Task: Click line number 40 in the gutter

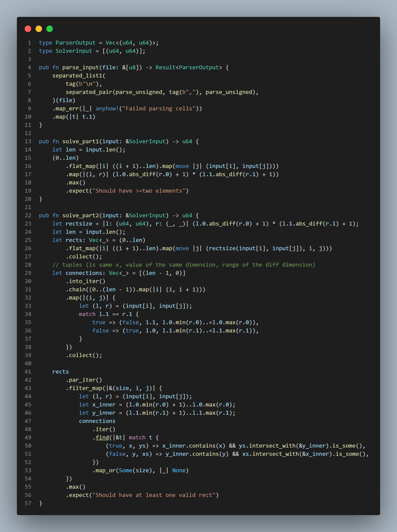Action: [28, 364]
